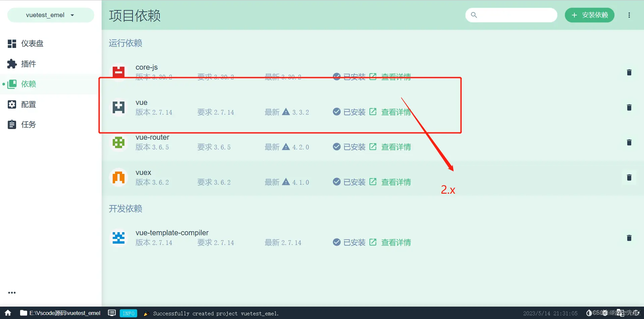This screenshot has height=319, width=644.
Task: Open 查看详情 for vue
Action: coord(396,112)
